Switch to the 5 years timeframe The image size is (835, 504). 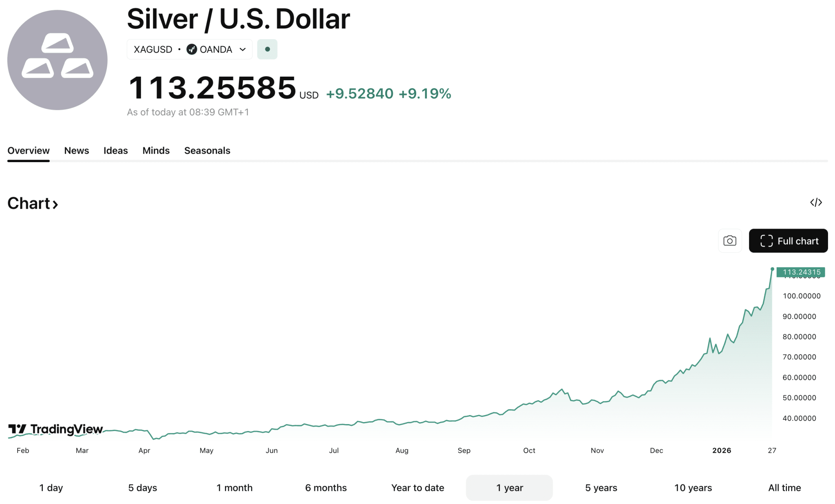click(601, 487)
